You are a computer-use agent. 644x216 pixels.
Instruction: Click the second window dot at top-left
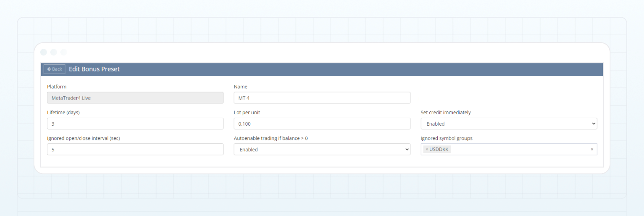pyautogui.click(x=54, y=52)
